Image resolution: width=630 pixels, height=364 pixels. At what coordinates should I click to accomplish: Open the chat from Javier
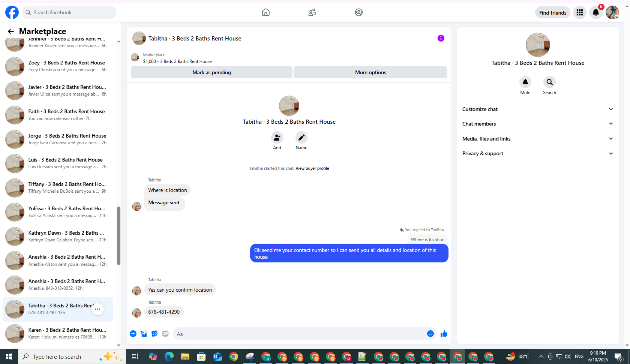pos(58,91)
